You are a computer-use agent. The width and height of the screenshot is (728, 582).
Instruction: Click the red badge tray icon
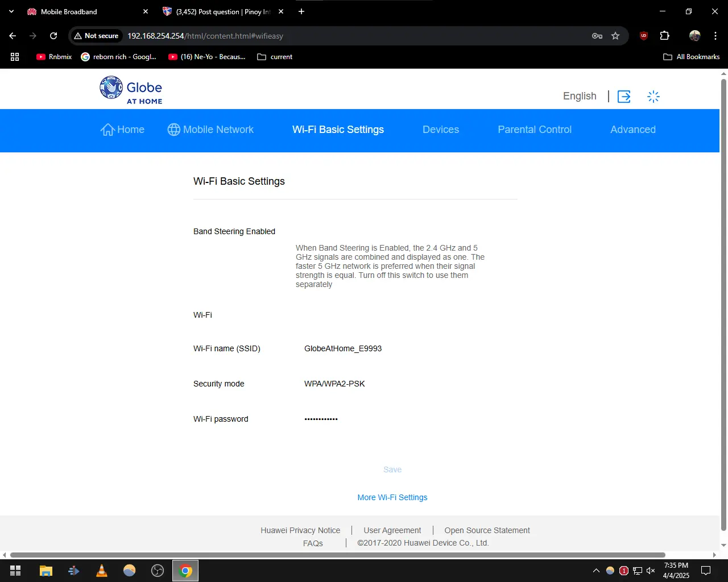coord(624,571)
